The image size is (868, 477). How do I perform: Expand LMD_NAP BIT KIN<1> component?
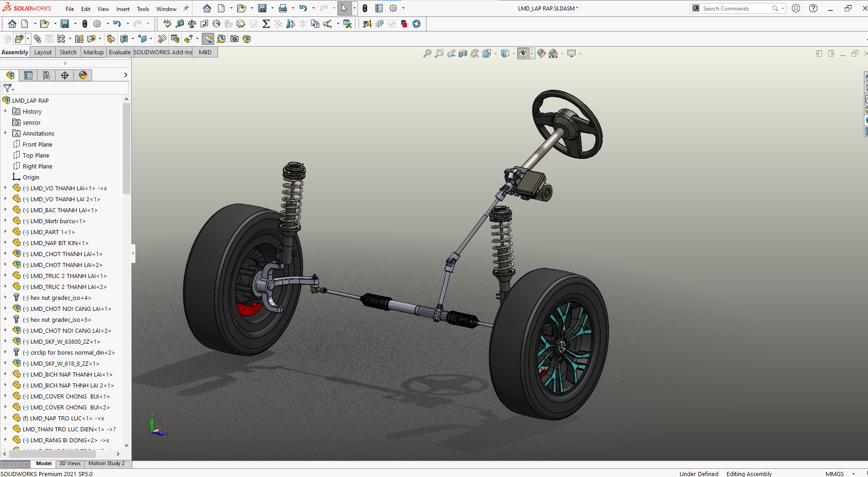pos(5,242)
